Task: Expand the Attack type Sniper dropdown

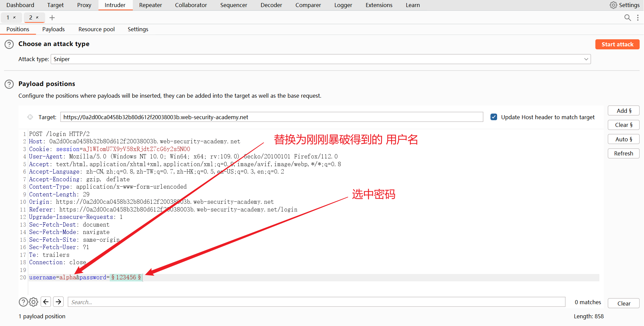Action: (x=586, y=59)
